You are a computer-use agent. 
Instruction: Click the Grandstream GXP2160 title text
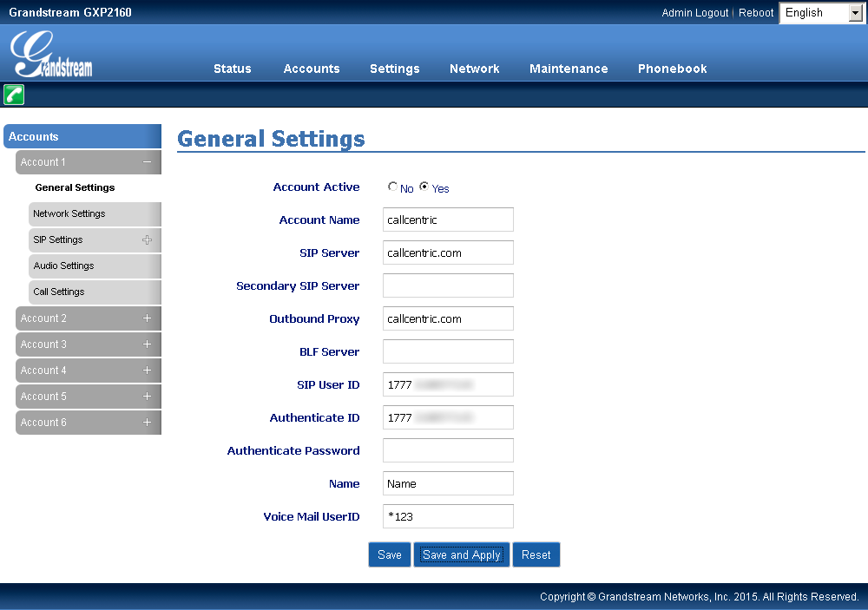(70, 12)
